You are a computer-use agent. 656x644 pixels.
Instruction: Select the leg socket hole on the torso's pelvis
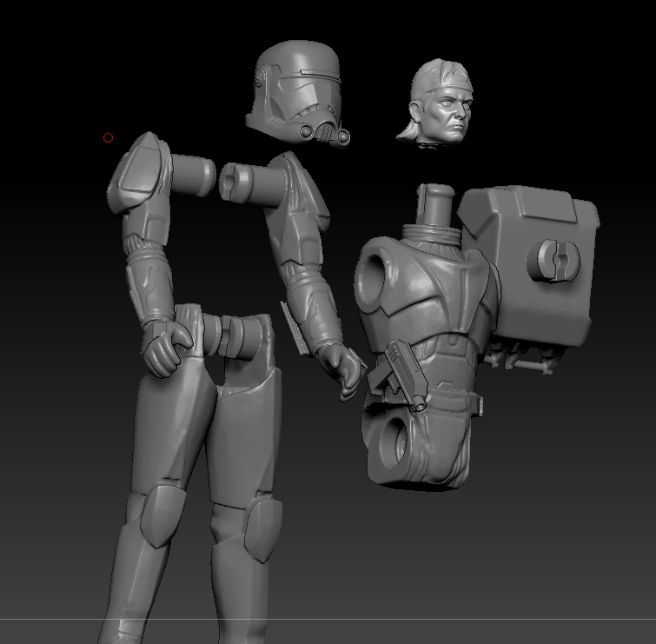pos(394,442)
